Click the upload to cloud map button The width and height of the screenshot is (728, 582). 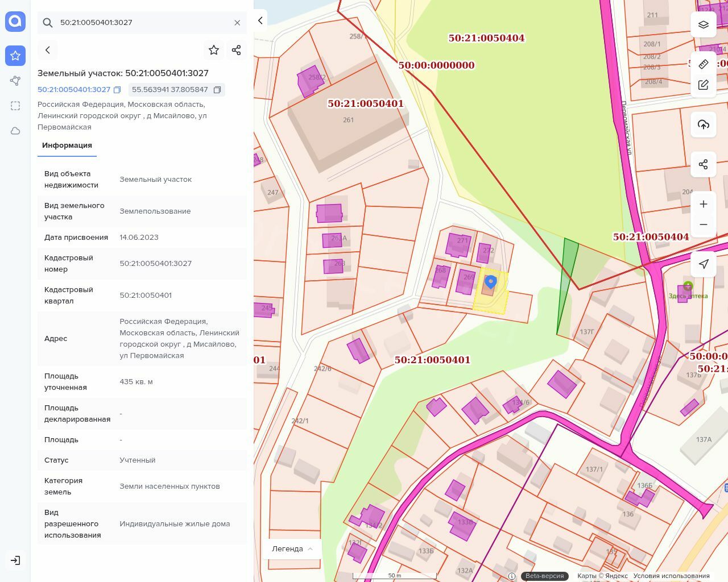tap(704, 124)
